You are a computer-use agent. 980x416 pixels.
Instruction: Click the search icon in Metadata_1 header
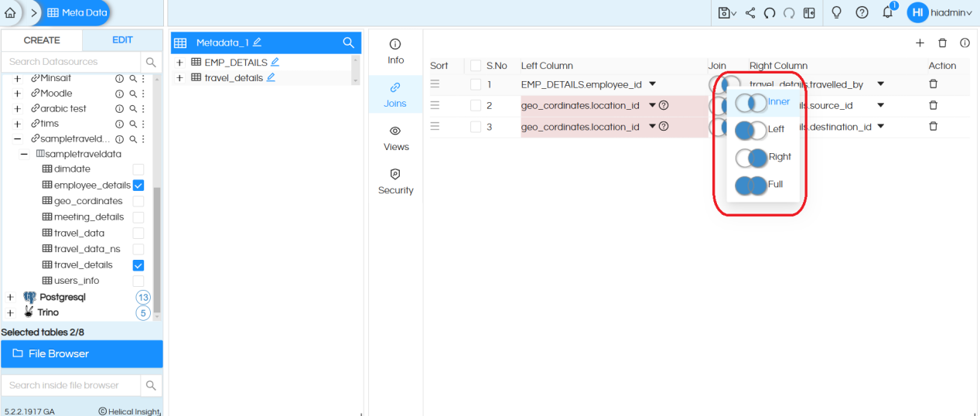[349, 43]
